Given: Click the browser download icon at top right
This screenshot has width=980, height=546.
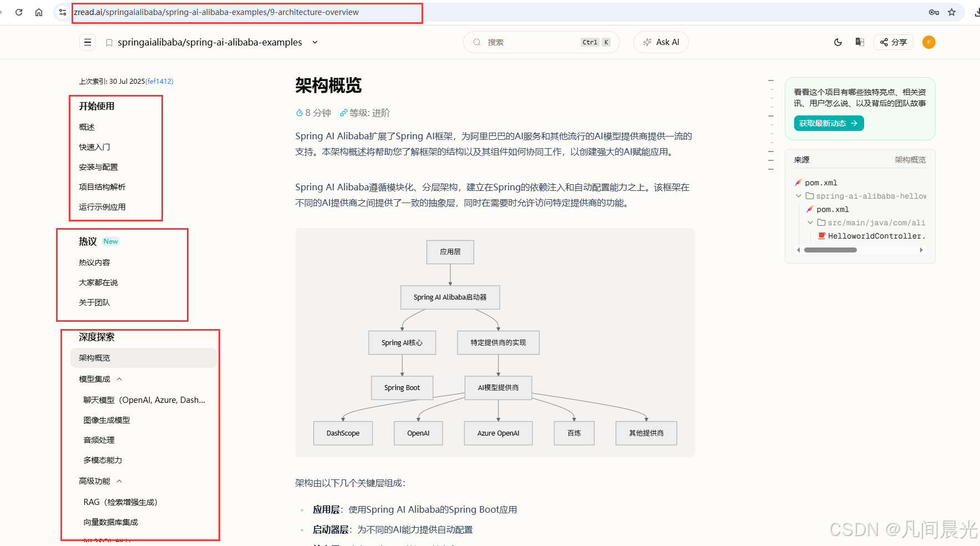Looking at the screenshot, I should (977, 12).
